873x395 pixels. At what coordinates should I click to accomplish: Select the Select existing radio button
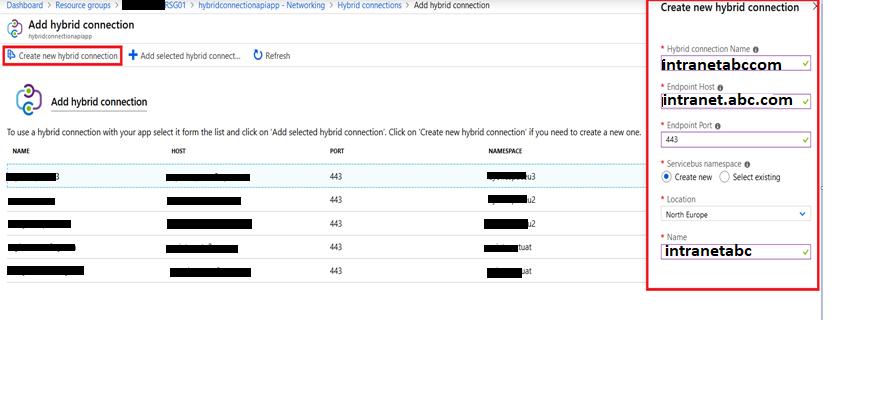pyautogui.click(x=724, y=177)
